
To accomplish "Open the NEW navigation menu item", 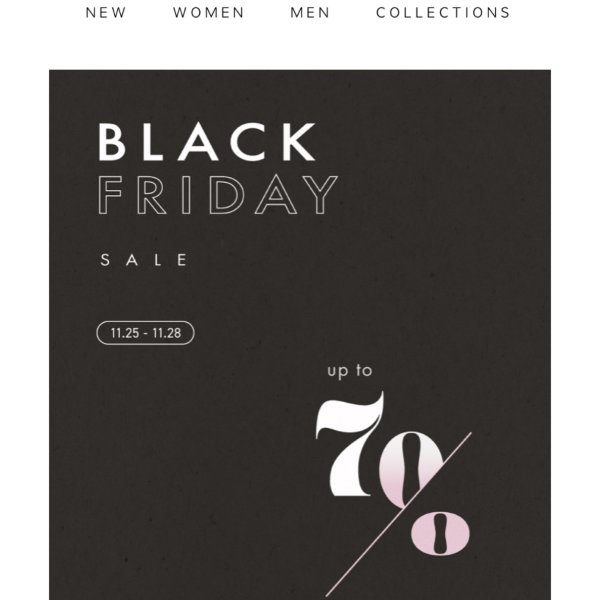I will [106, 13].
